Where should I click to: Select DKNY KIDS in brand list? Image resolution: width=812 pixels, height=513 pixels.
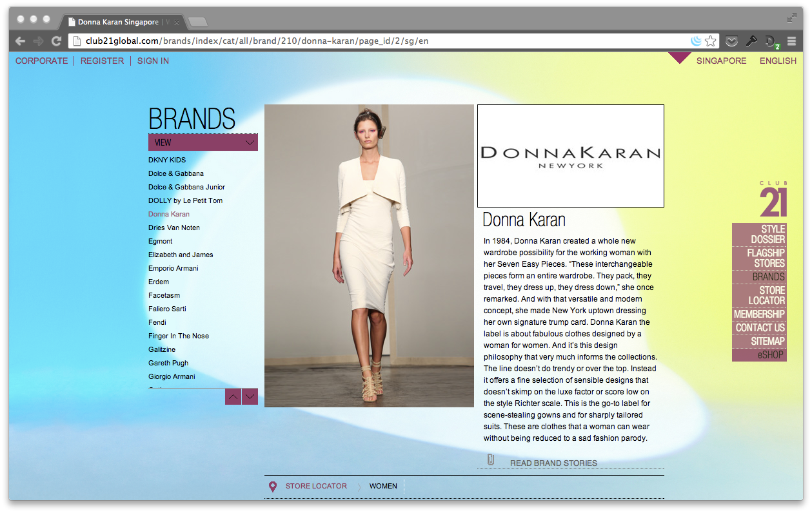[x=167, y=160]
